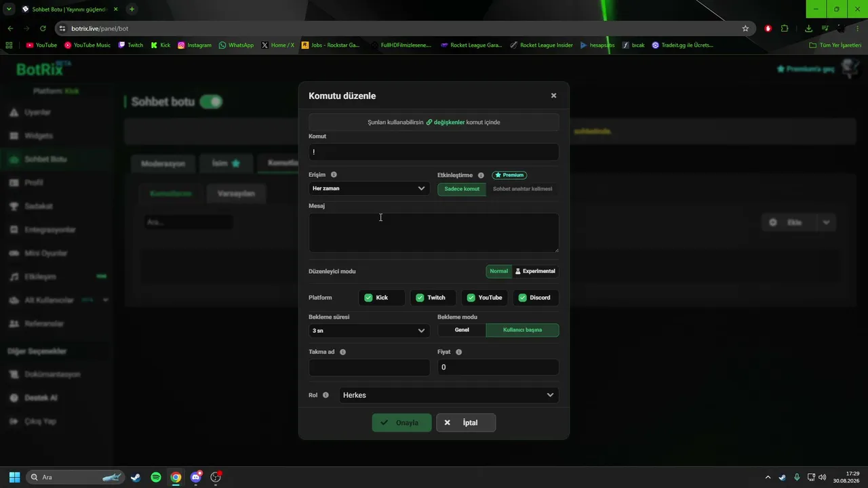Click the Premium badge
868x488 pixels.
(x=509, y=175)
